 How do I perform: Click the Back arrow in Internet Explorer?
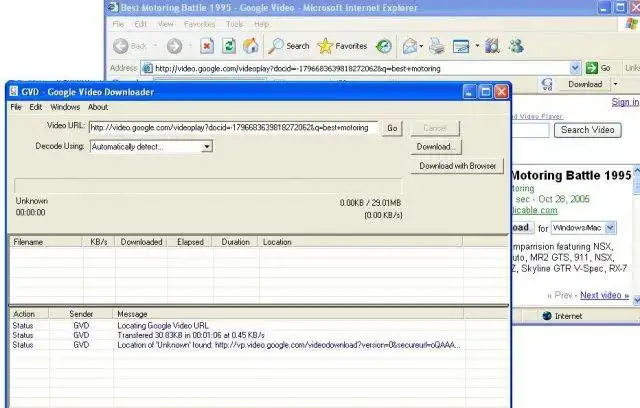click(121, 46)
